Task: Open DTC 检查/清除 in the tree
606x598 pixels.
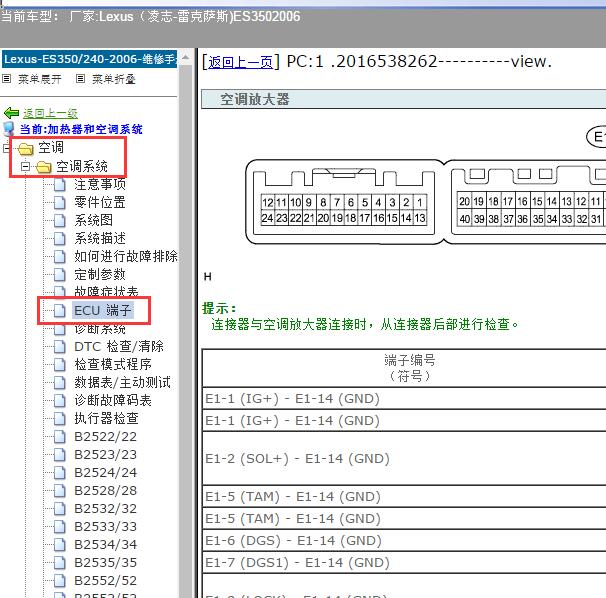Action: coord(119,346)
